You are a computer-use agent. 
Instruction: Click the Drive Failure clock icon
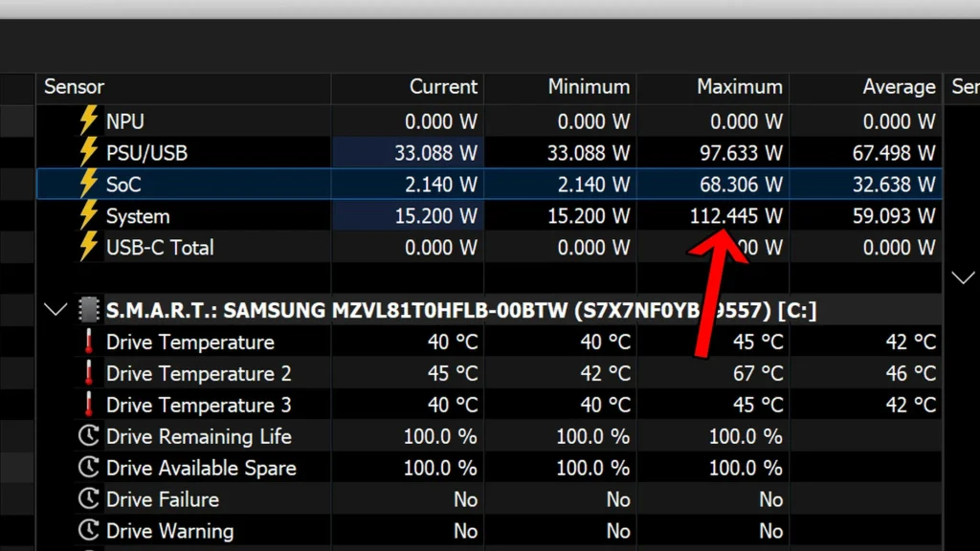[x=89, y=498]
